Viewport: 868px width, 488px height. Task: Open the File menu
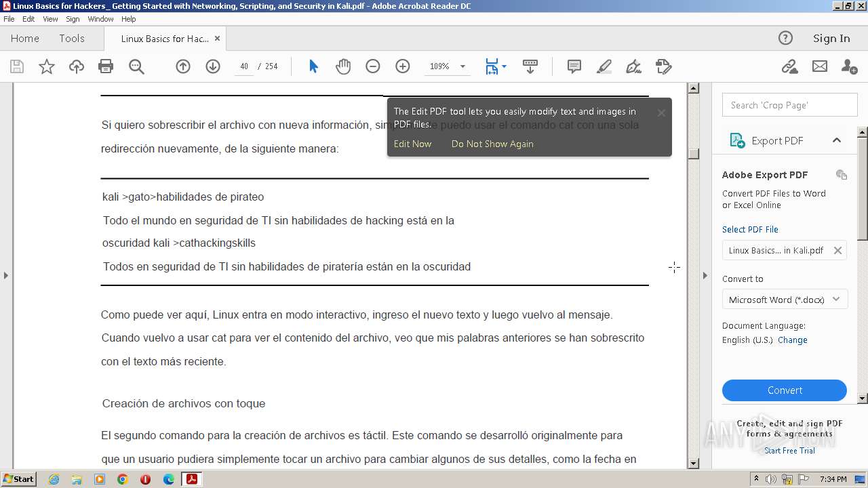click(x=9, y=19)
